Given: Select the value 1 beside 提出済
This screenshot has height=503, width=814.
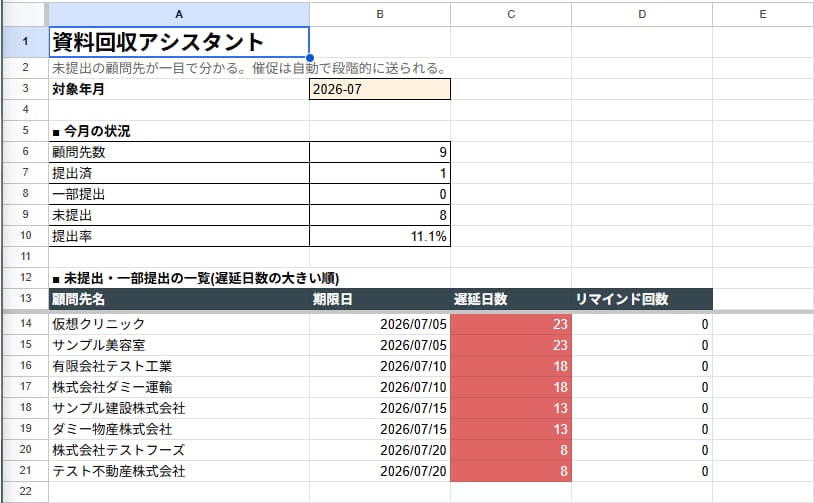Looking at the screenshot, I should tap(380, 173).
